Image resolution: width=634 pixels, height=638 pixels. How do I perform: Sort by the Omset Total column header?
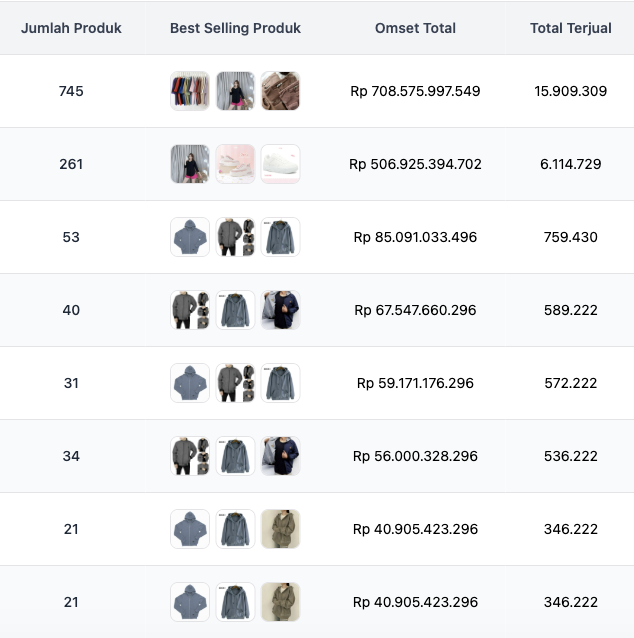[x=415, y=28]
